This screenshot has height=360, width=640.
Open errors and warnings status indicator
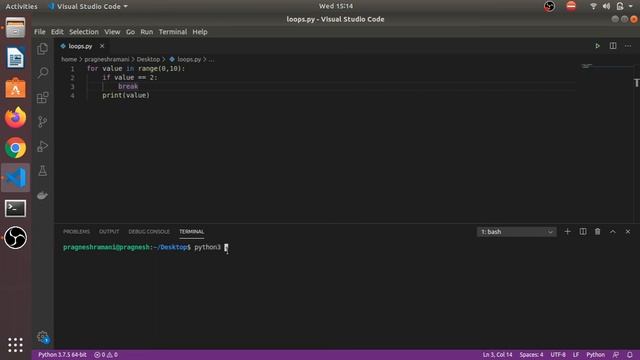pyautogui.click(x=106, y=355)
